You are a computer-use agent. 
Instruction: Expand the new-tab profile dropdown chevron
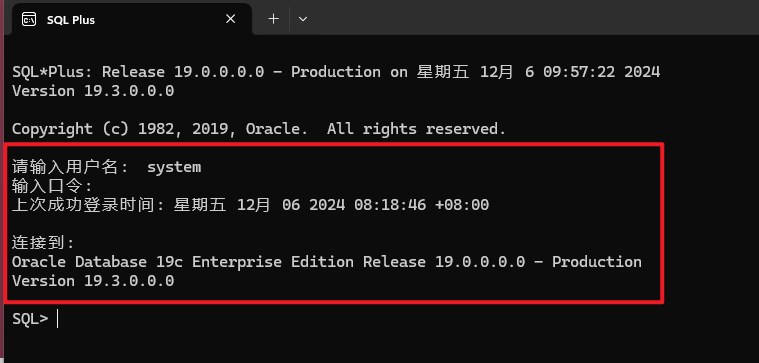(x=303, y=19)
